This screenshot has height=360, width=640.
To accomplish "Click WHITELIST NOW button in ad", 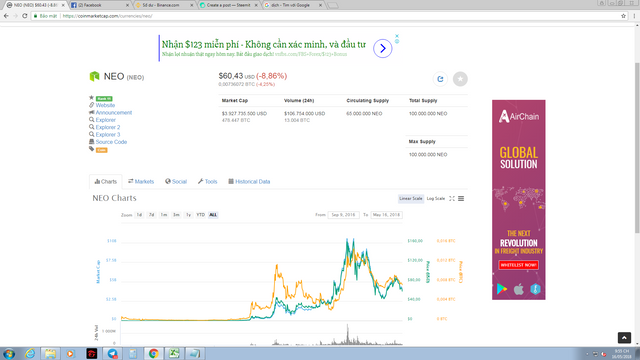I will coord(518,265).
